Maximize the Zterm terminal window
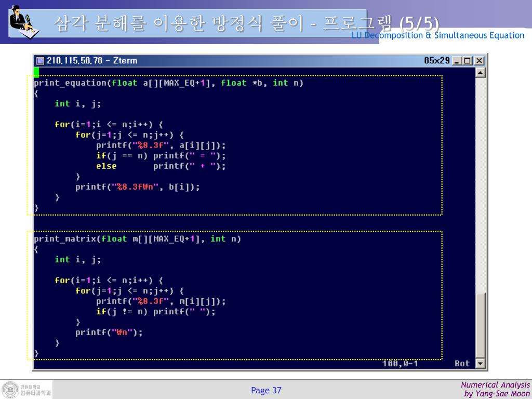The height and width of the screenshot is (399, 532). coord(468,61)
